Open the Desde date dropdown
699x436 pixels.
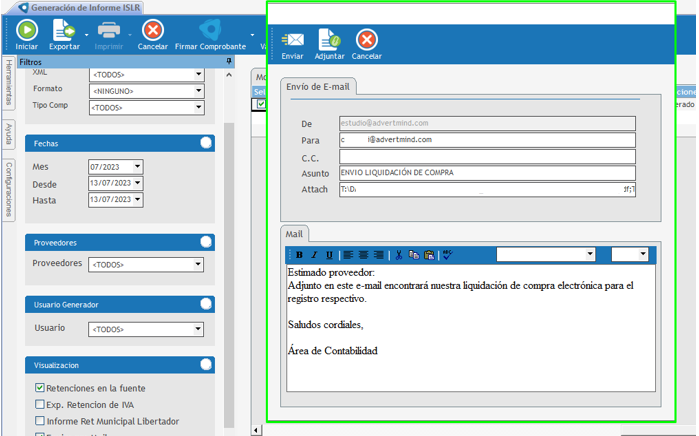(137, 183)
